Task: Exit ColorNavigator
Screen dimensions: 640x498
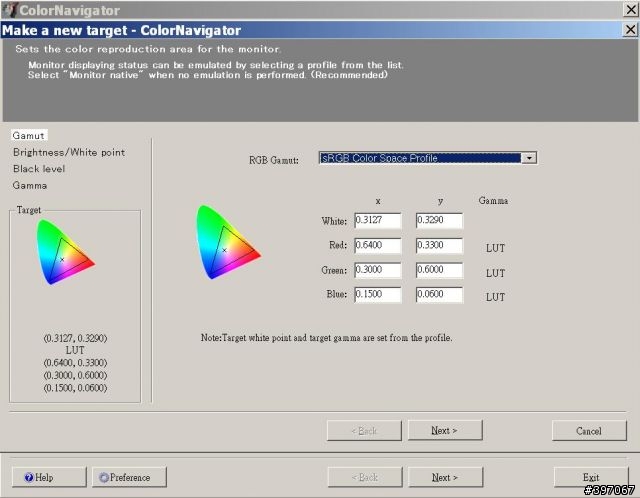Action: pos(591,477)
